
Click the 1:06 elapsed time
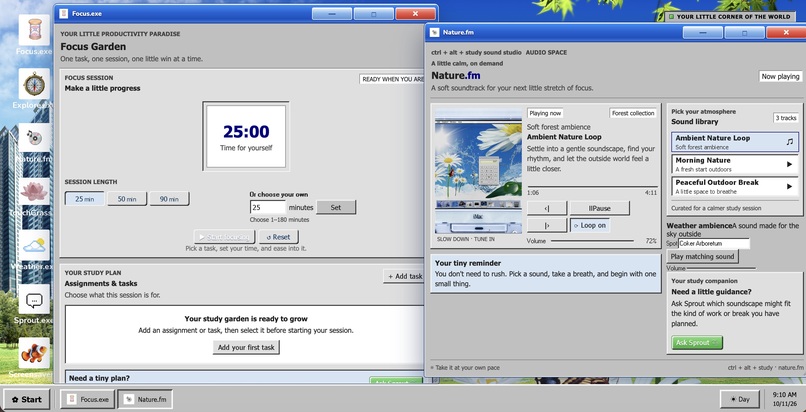coord(533,193)
